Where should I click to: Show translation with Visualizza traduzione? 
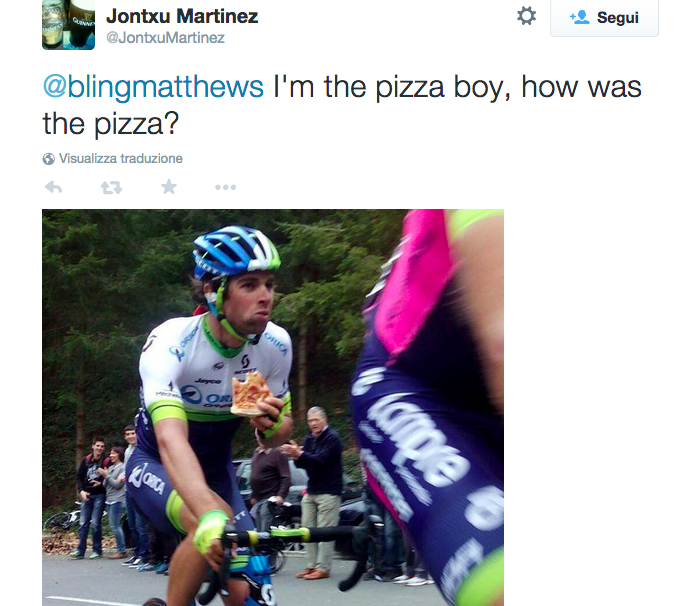click(x=120, y=159)
